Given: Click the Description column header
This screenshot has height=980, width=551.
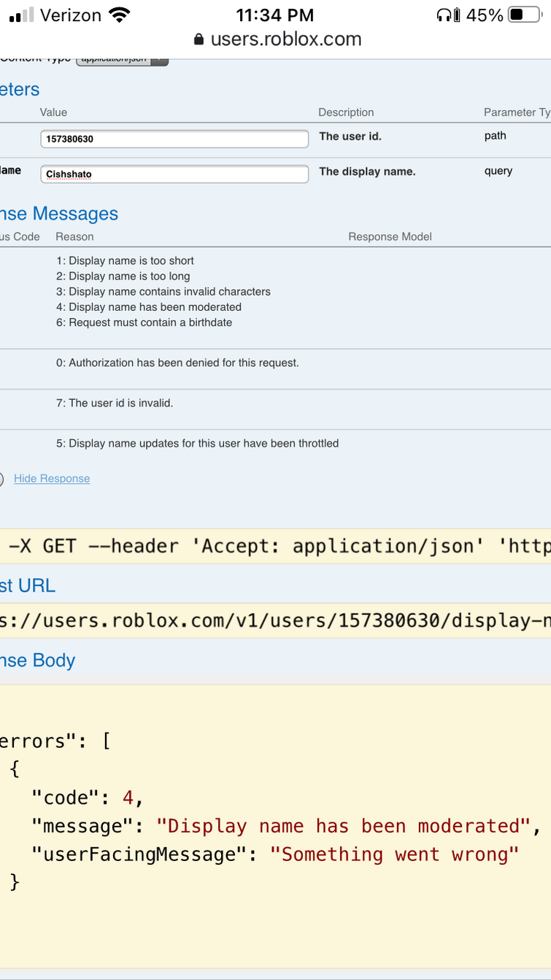Looking at the screenshot, I should tap(346, 112).
